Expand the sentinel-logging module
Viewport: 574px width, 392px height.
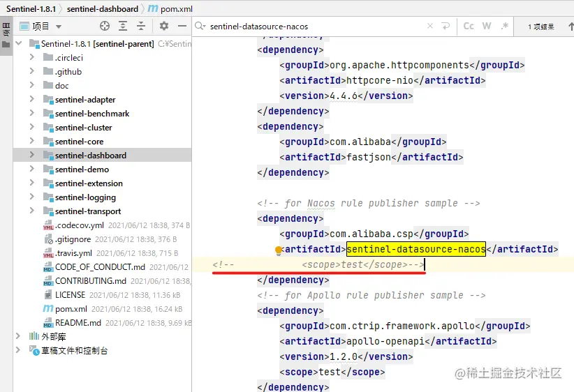coord(31,197)
